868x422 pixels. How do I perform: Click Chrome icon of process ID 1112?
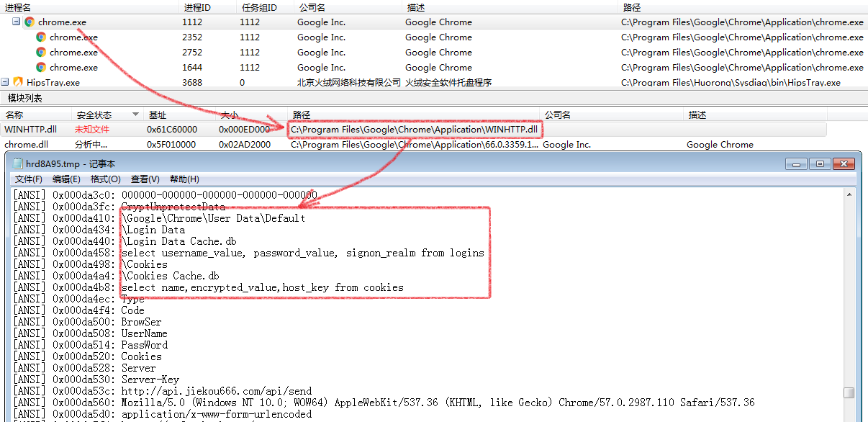[30, 22]
